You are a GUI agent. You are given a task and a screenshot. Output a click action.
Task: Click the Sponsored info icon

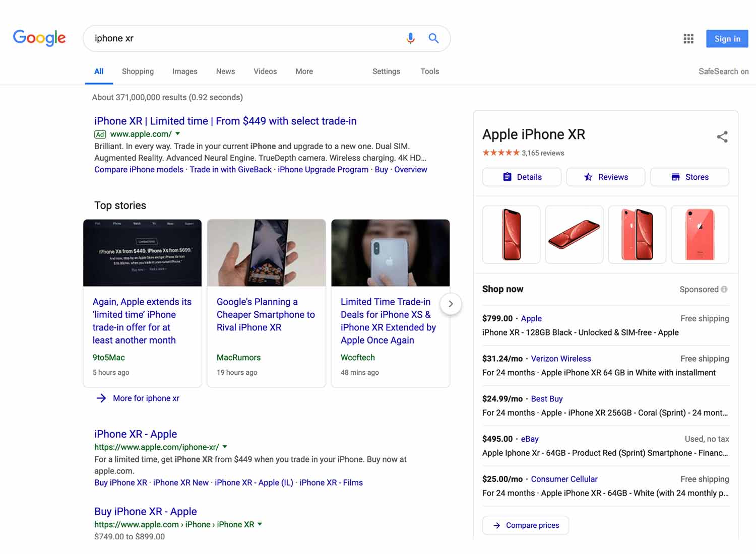[x=724, y=289]
